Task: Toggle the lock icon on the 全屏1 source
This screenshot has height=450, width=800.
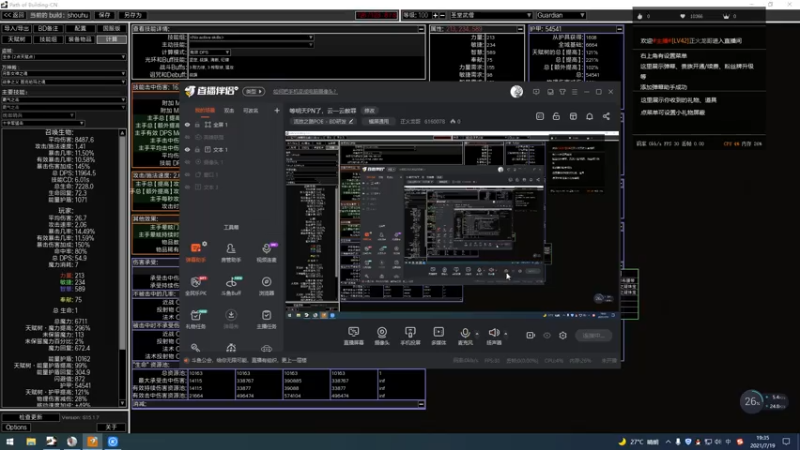Action: point(197,124)
